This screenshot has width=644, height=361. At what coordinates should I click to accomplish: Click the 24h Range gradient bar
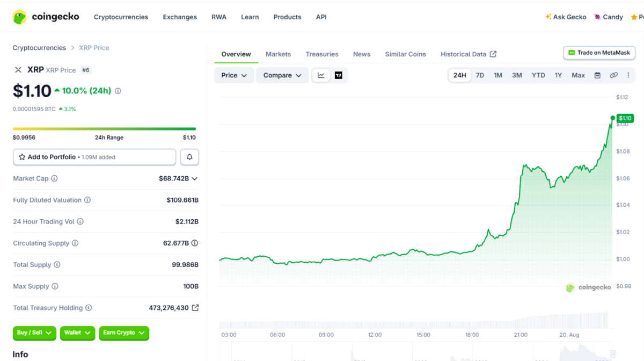pos(104,129)
